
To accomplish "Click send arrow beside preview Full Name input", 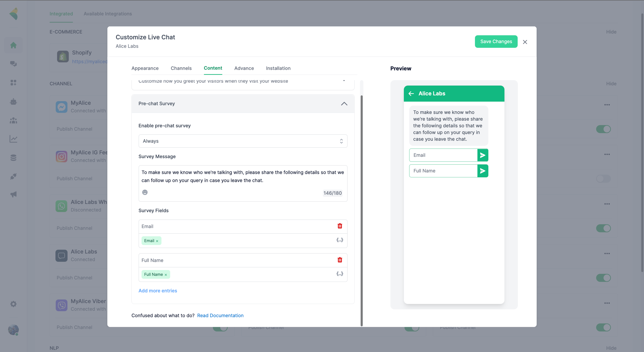I will [482, 171].
